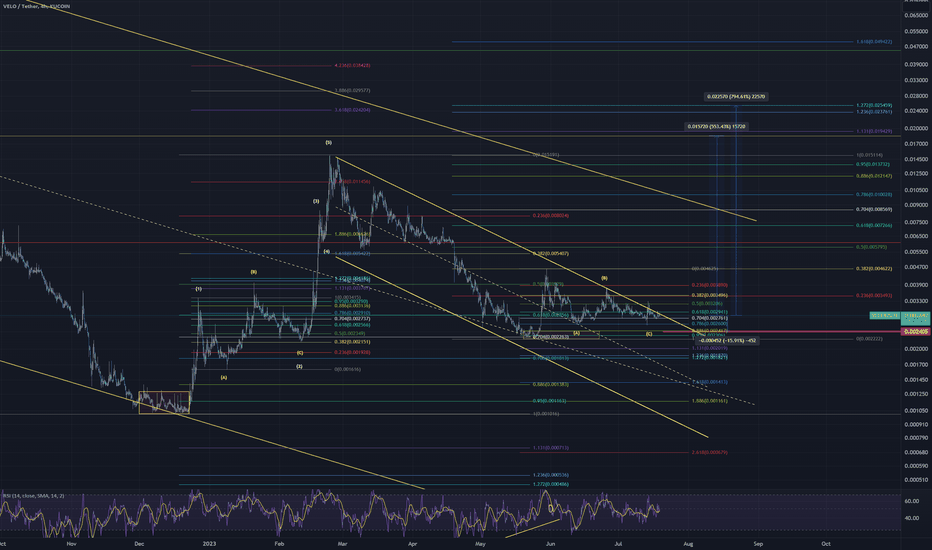This screenshot has height=550, width=932.
Task: Click the 0.95(0.013732) retracement label
Action: (874, 165)
